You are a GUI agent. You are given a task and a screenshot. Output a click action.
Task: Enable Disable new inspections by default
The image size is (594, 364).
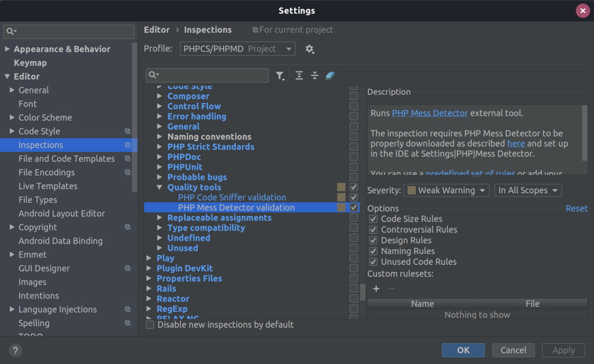(150, 325)
